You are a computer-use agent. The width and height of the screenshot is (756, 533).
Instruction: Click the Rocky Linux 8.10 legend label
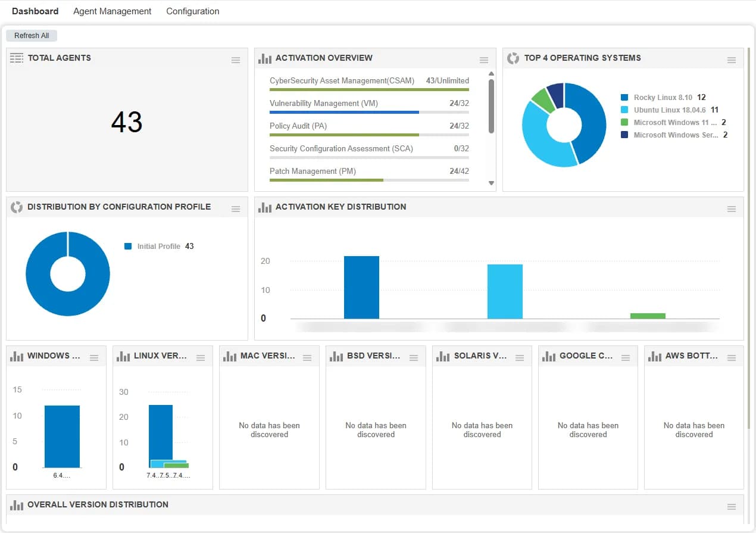click(663, 97)
